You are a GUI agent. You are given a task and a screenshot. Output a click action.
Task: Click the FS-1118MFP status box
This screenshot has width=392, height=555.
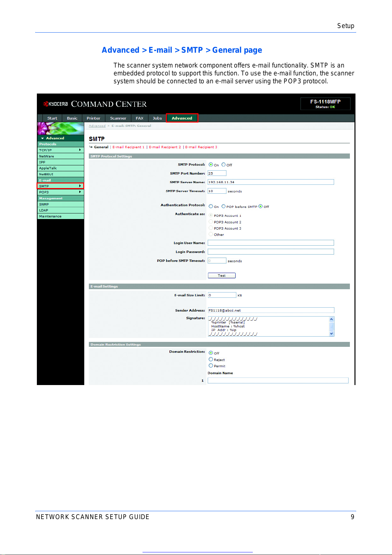point(326,104)
